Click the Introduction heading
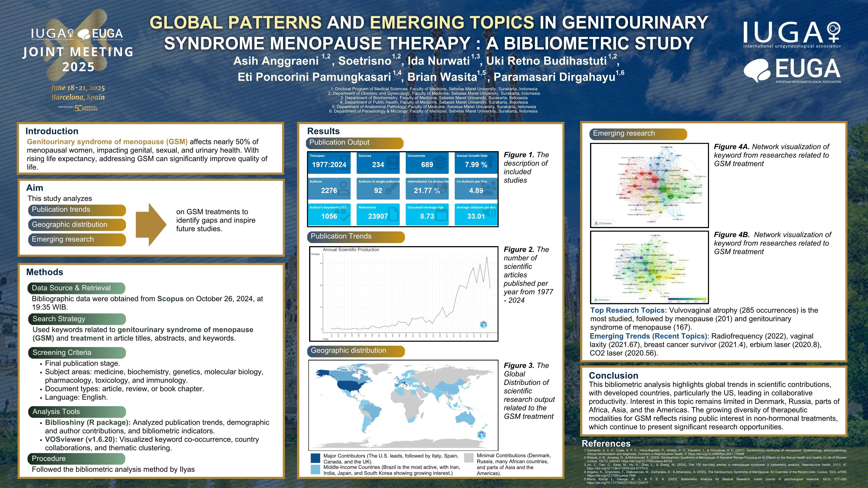The image size is (868, 488). point(52,131)
